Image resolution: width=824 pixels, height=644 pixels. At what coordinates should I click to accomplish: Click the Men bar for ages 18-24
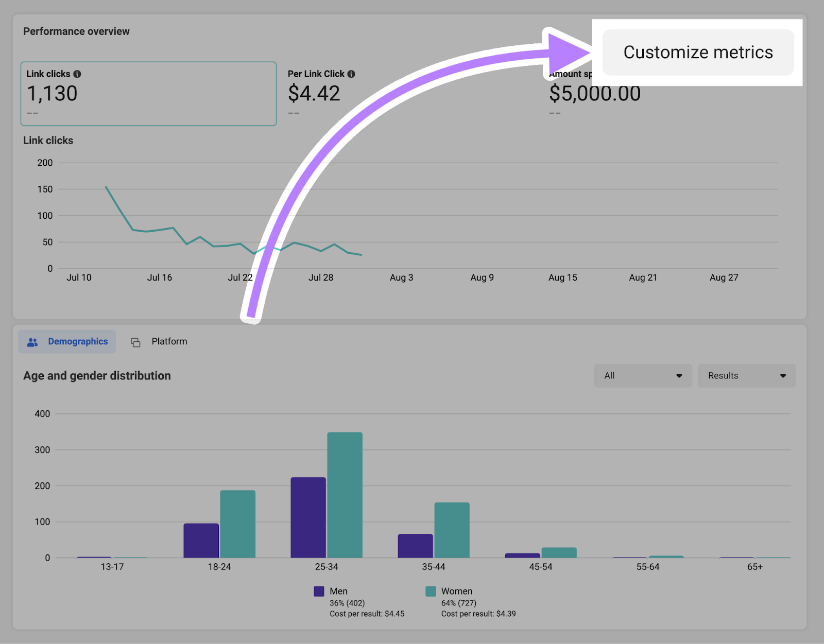(x=201, y=539)
